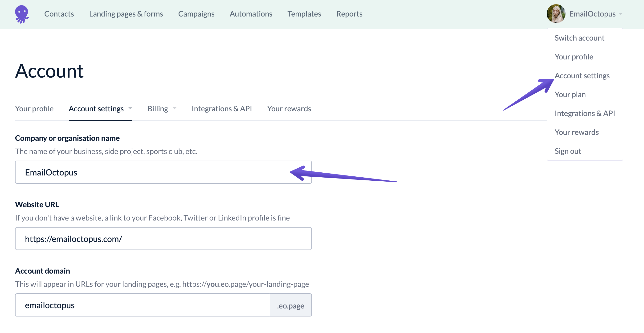
Task: Select the Account settings tab label
Action: 96,108
